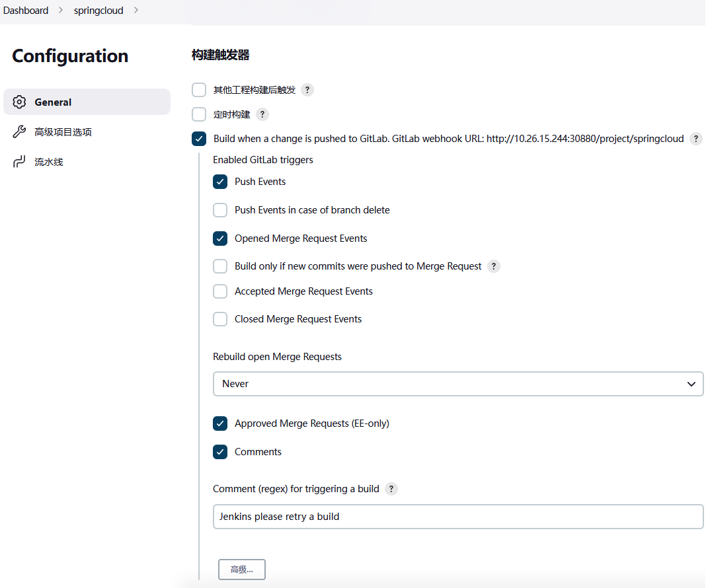Open help for Build only if new commits
The width and height of the screenshot is (708, 588).
[x=494, y=266]
